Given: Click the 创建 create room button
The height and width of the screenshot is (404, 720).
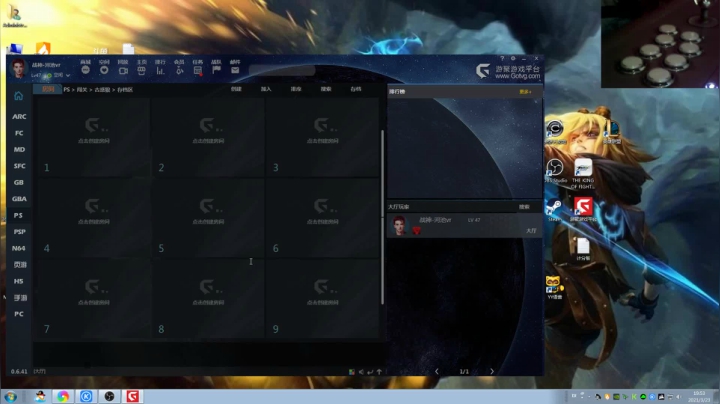Looking at the screenshot, I should coord(236,89).
